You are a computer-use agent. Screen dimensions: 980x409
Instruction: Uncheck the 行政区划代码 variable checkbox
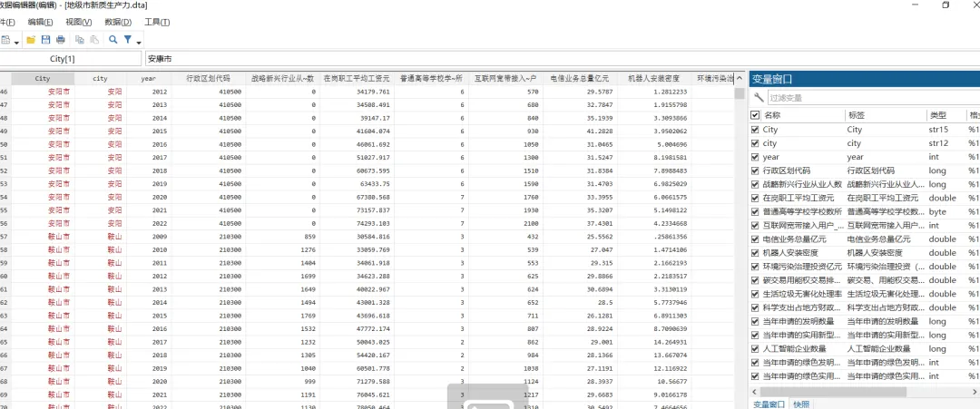point(755,170)
